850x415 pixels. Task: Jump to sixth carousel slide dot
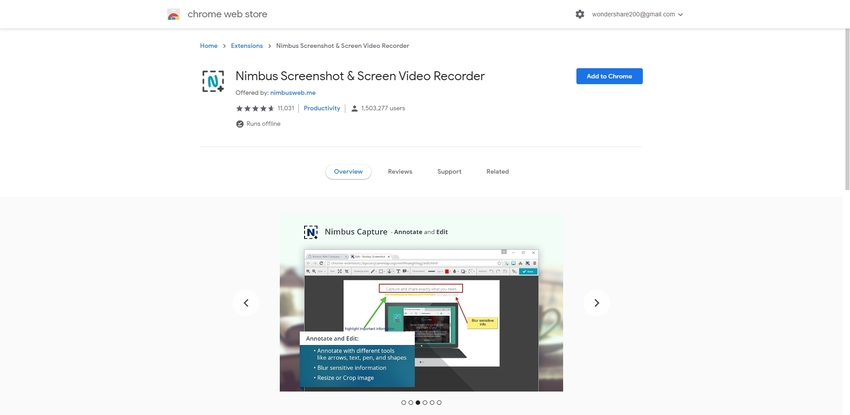point(439,403)
